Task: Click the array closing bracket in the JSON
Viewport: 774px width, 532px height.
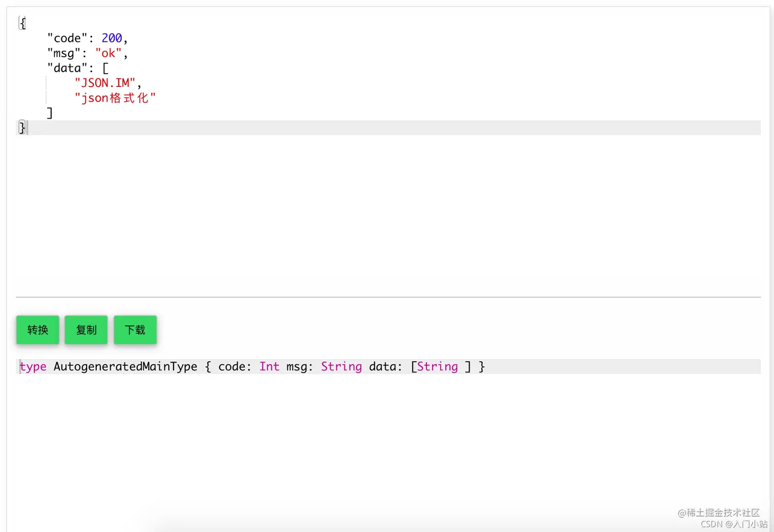Action: 50,113
